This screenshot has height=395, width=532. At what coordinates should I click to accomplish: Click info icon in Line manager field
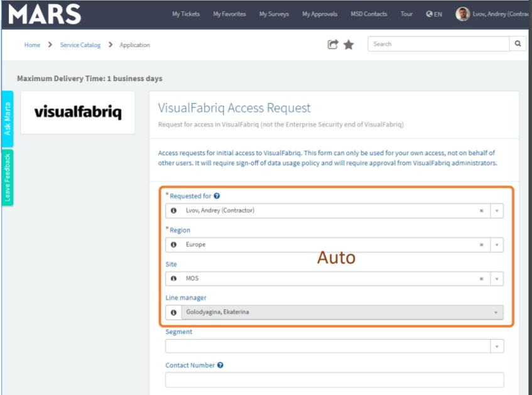tap(173, 312)
